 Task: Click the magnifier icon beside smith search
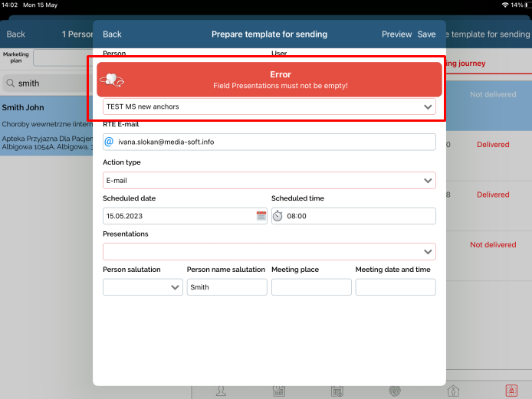point(12,83)
